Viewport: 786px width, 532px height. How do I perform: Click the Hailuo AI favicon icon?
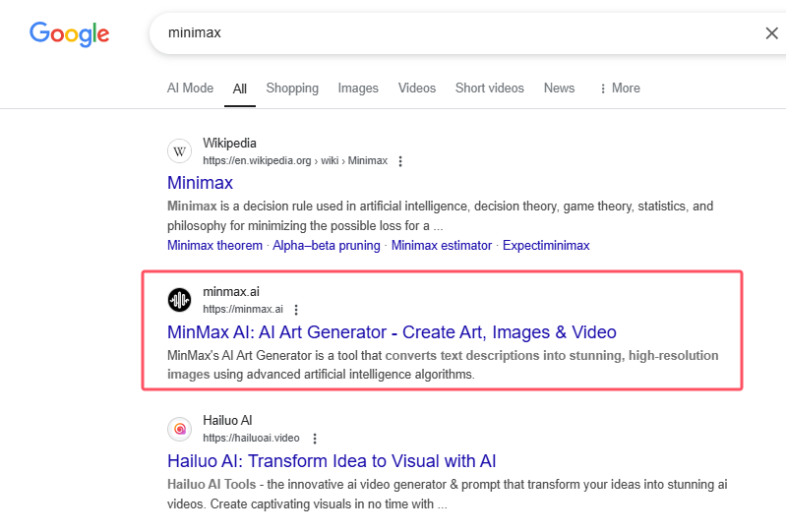point(179,430)
